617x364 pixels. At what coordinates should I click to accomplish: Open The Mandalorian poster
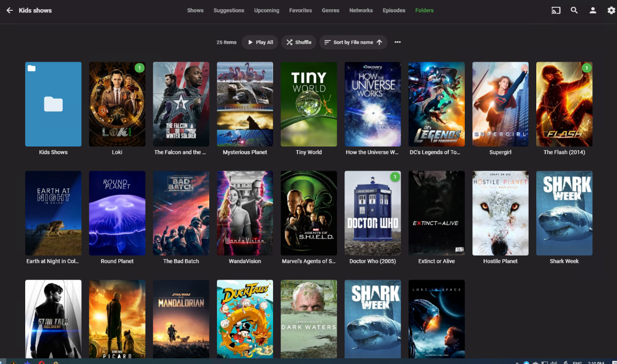pyautogui.click(x=181, y=319)
